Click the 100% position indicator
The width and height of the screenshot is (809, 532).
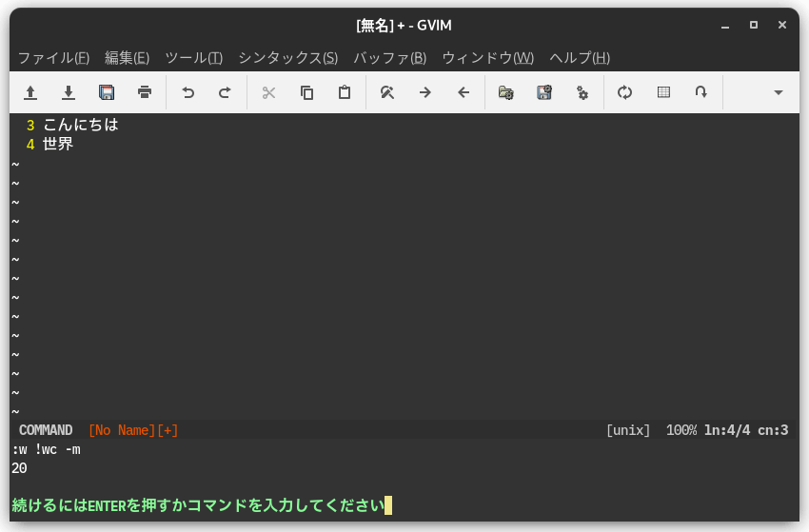click(x=681, y=430)
